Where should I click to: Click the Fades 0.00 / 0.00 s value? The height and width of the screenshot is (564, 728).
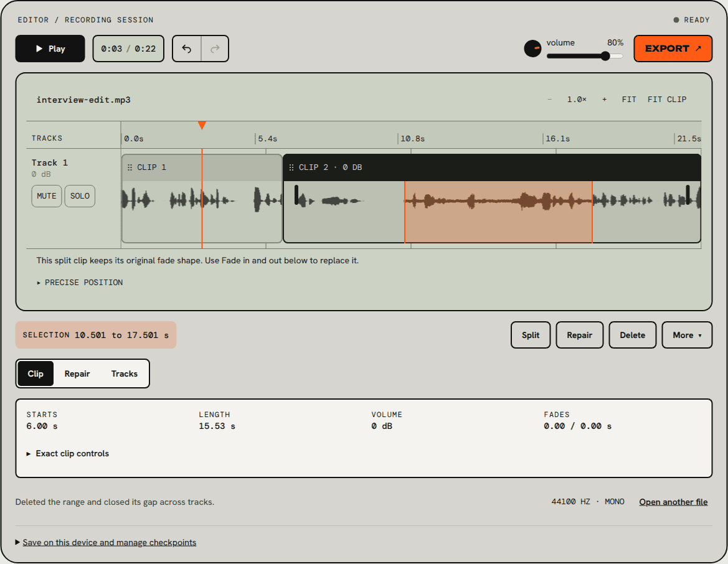(577, 426)
